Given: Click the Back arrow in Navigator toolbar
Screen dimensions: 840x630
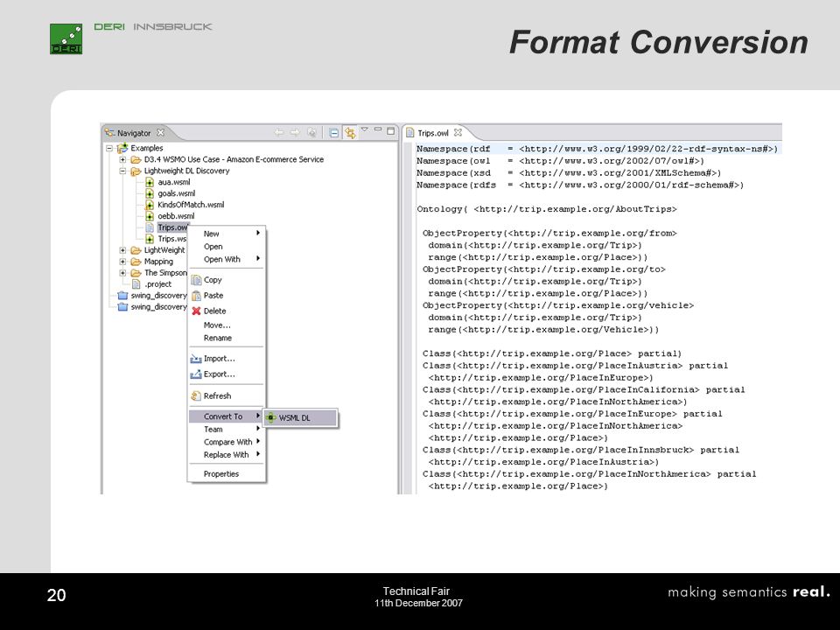Looking at the screenshot, I should click(278, 132).
